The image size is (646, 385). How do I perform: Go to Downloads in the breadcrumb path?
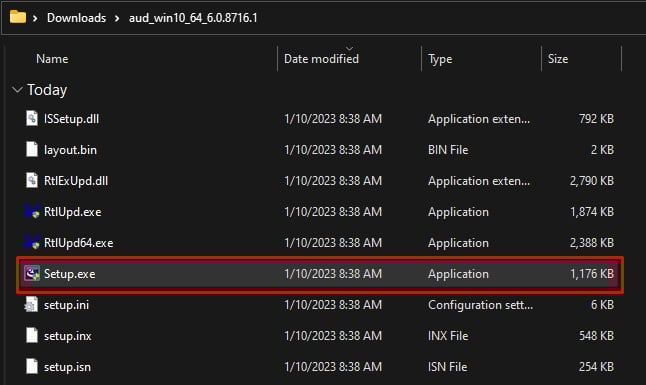click(76, 18)
